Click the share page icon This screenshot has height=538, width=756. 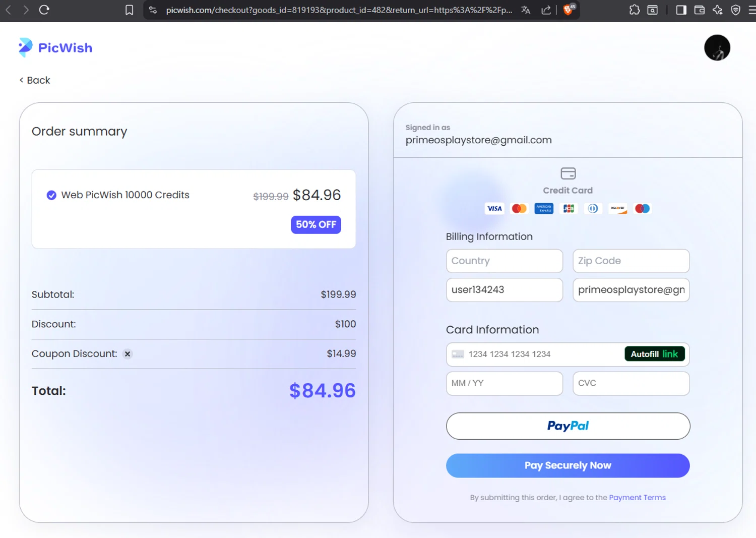(546, 10)
